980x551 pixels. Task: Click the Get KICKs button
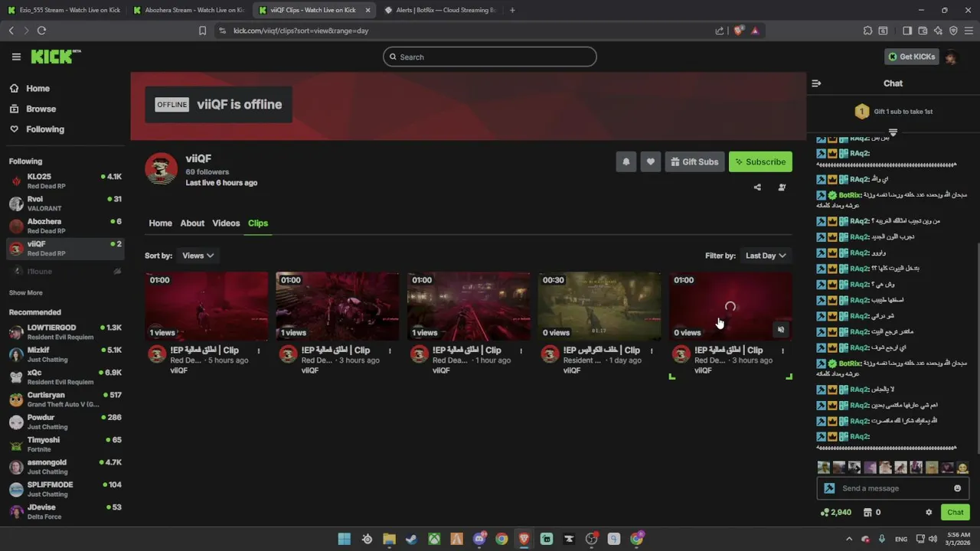(x=912, y=57)
